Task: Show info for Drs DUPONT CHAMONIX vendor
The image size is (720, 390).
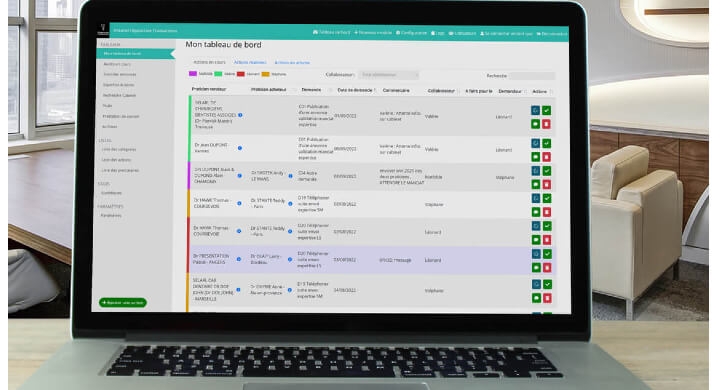Action: (x=239, y=175)
